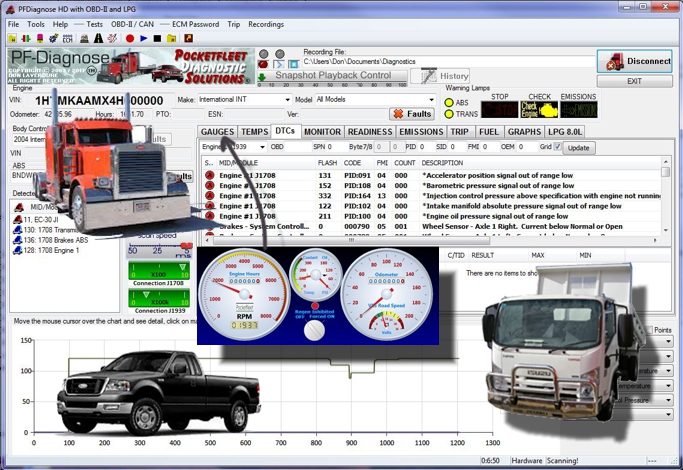Click the blue step-play icon beside Recording File
683x470 pixels.
click(x=279, y=64)
